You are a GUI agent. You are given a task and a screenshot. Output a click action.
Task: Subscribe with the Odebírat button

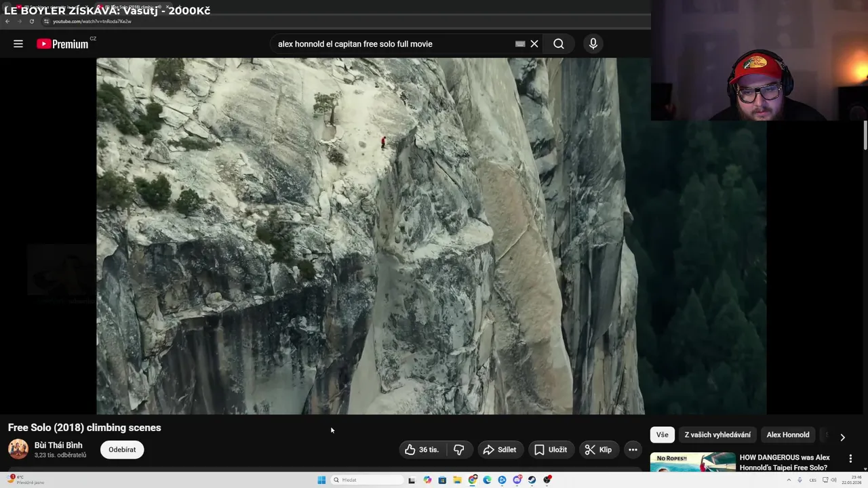[122, 449]
